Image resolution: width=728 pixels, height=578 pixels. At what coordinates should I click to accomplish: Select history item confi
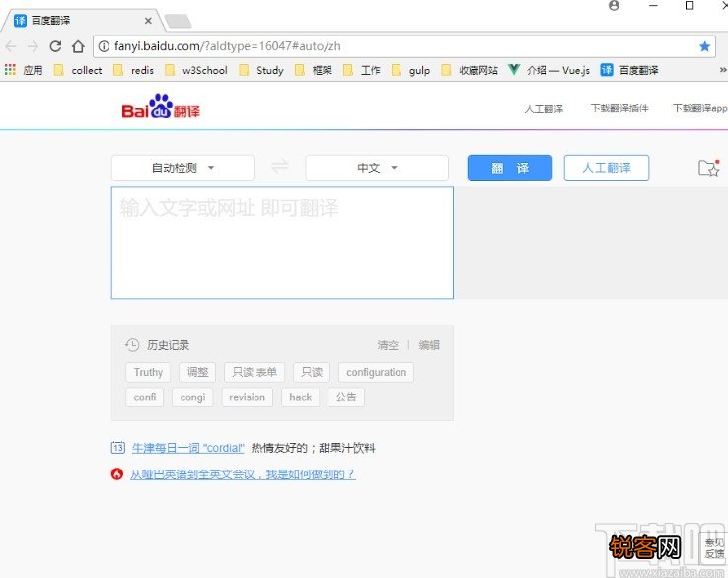[145, 397]
